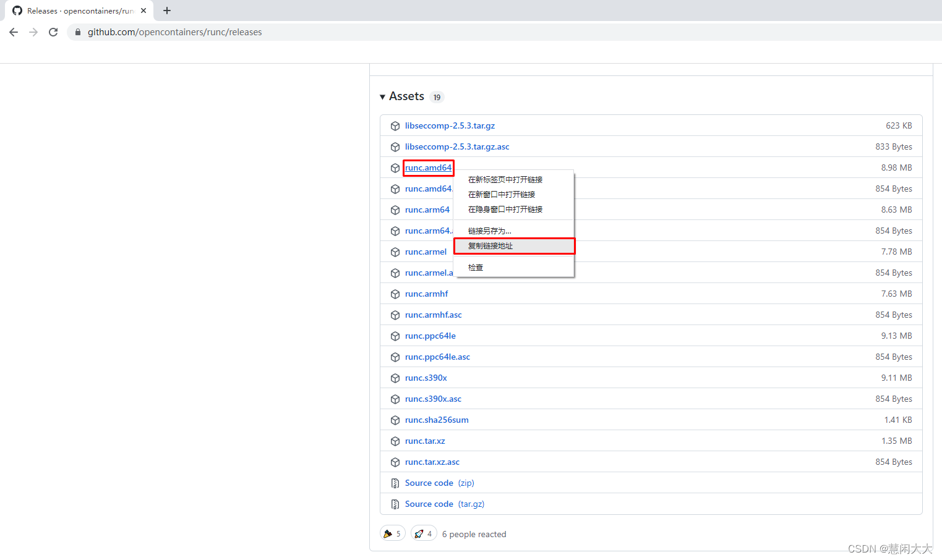Screen dimensions: 942x560
Task: Click the '1.41 KB' size value
Action: click(898, 420)
